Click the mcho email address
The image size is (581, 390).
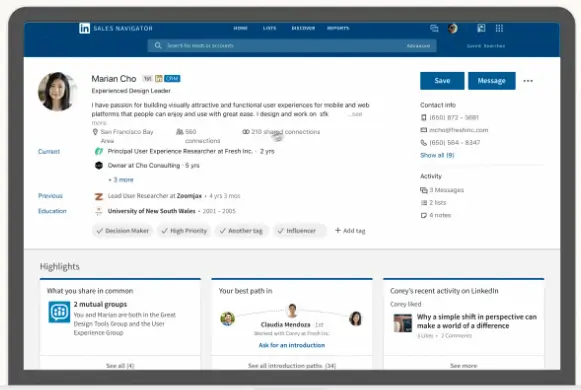pos(459,130)
